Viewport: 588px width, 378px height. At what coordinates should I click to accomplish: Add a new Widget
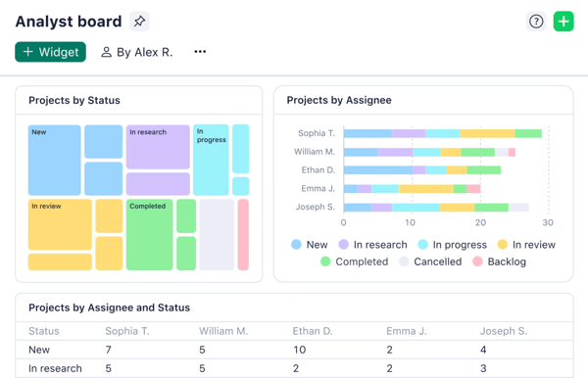pos(50,52)
